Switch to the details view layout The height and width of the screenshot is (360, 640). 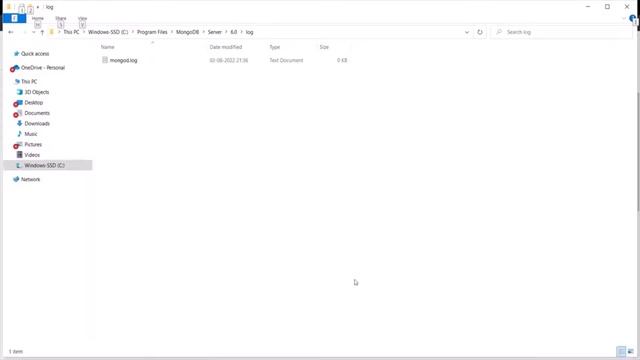(621, 351)
